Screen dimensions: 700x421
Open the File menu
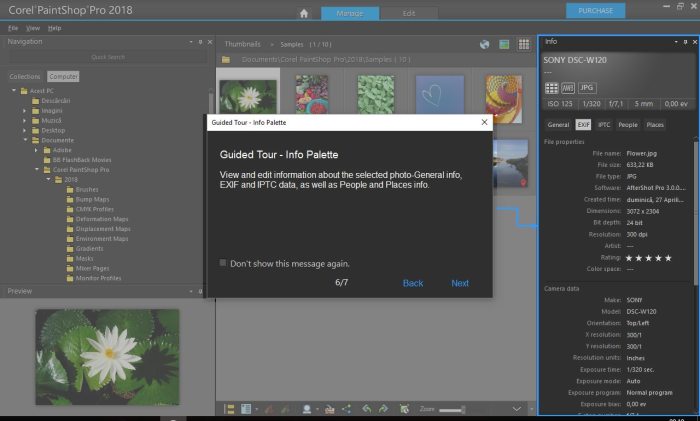point(13,28)
